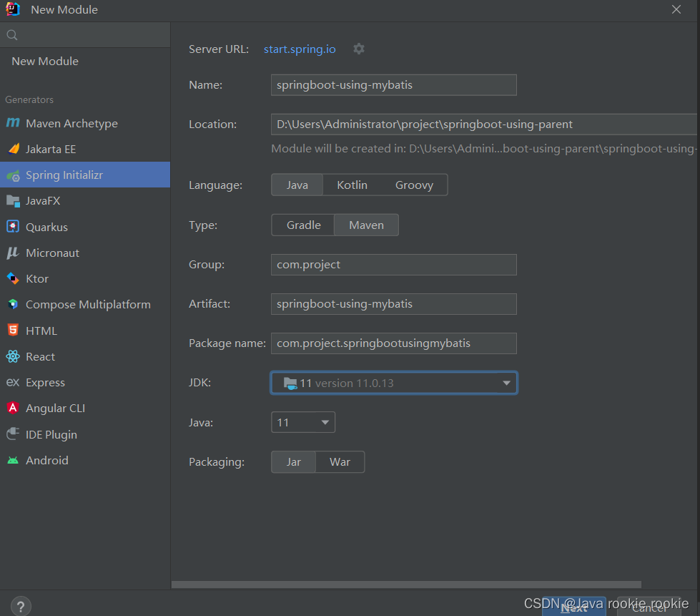This screenshot has height=616, width=700.
Task: Click the Name input field
Action: click(394, 85)
